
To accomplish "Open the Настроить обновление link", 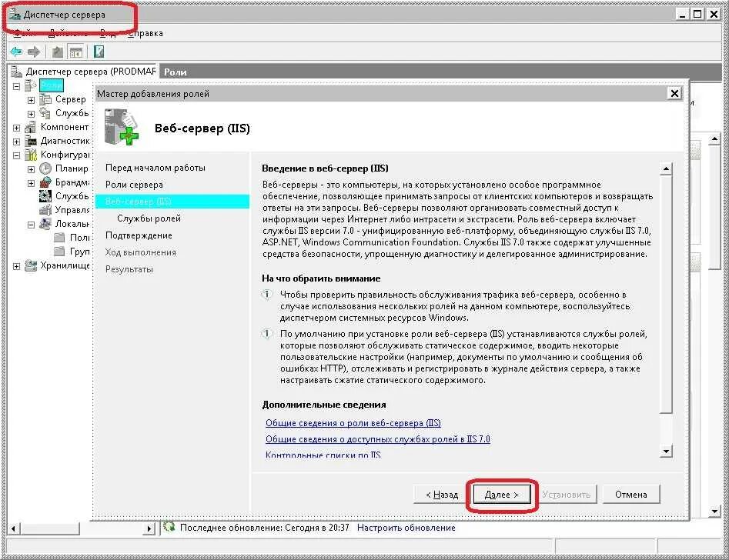I will click(406, 528).
